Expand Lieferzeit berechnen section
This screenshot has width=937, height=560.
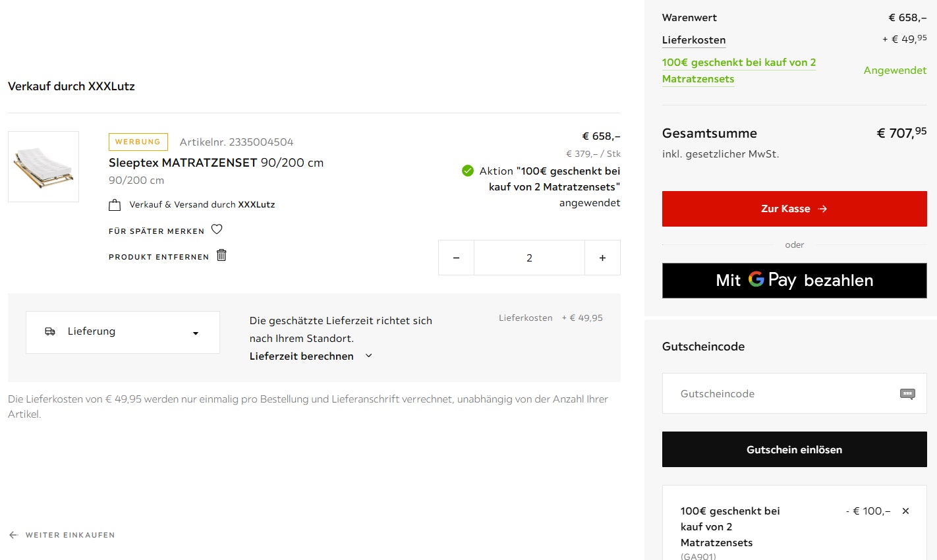tap(310, 356)
